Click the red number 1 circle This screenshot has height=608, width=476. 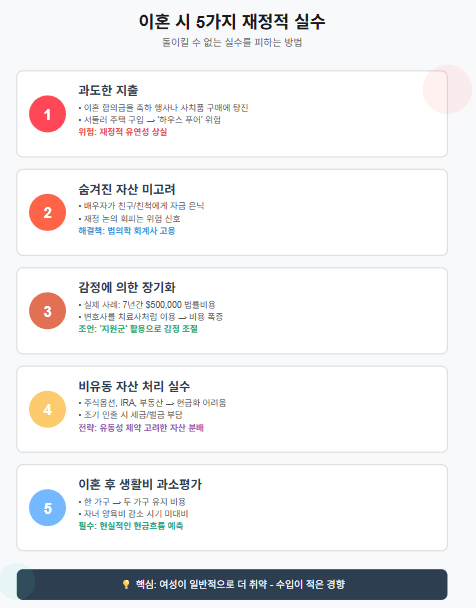coord(47,114)
